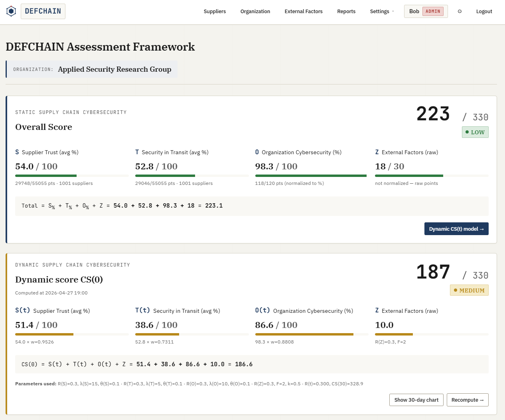Viewport: 505px width, 420px height.
Task: Expand the Settings dropdown
Action: 382,12
